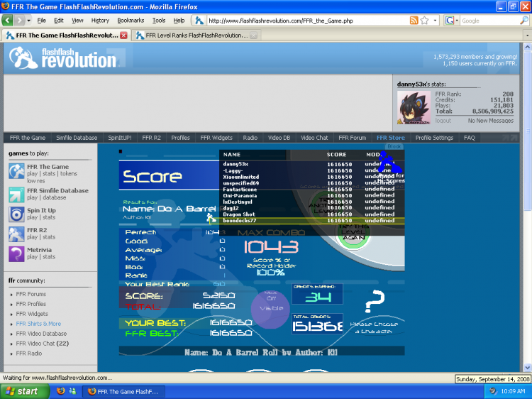Open Video DB nav item

(279, 138)
